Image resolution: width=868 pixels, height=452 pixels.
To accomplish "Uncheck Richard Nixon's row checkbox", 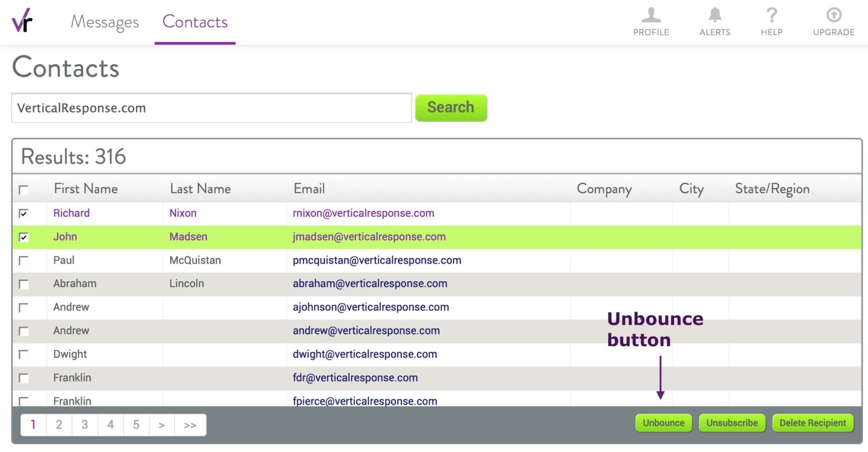I will (23, 214).
